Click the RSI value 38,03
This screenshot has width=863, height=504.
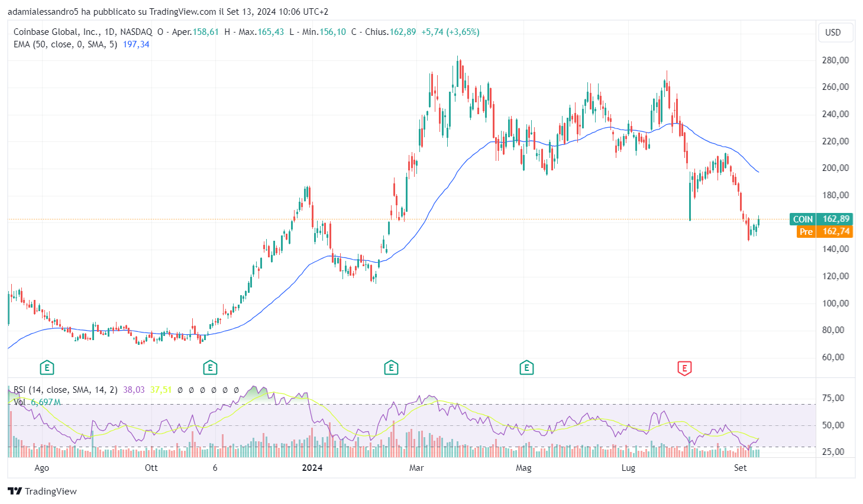(134, 390)
